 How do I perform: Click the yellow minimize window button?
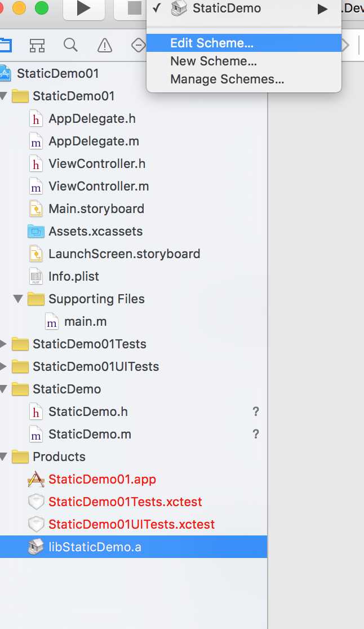[x=19, y=8]
